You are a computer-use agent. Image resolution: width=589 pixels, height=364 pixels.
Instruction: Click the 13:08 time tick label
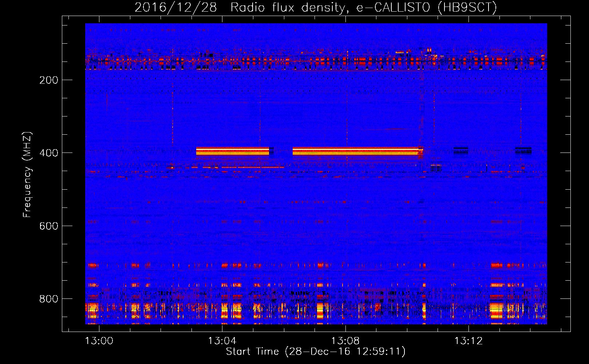(x=345, y=341)
